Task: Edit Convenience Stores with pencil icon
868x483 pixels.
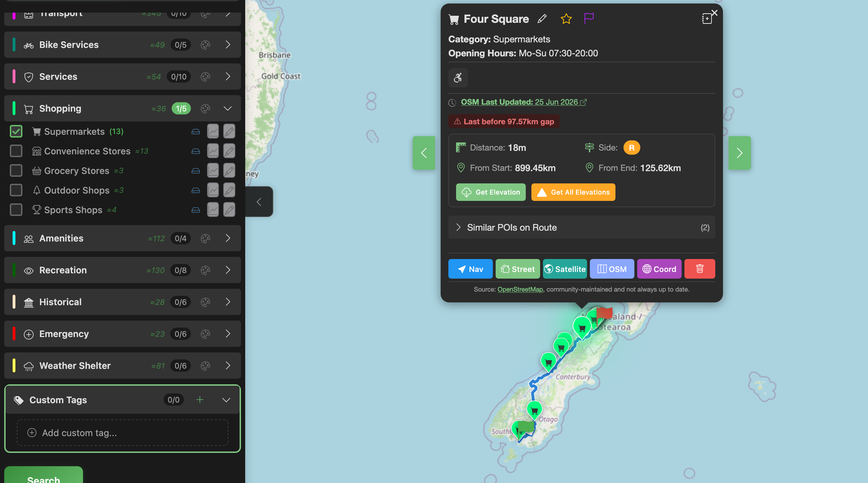Action: (x=229, y=151)
